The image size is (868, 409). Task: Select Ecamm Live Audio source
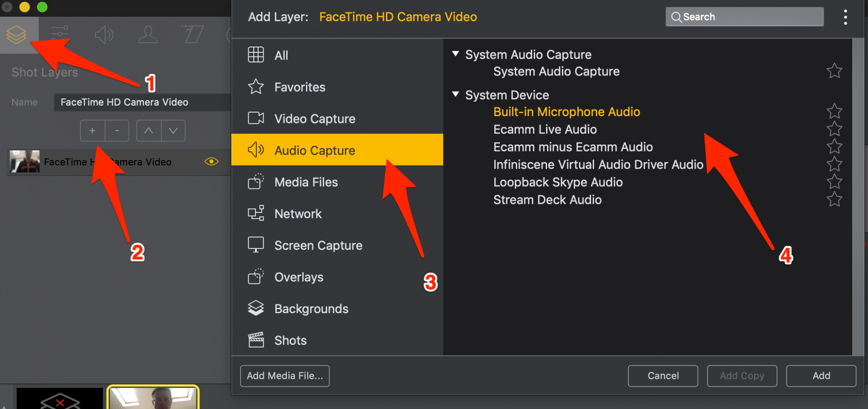click(x=545, y=129)
